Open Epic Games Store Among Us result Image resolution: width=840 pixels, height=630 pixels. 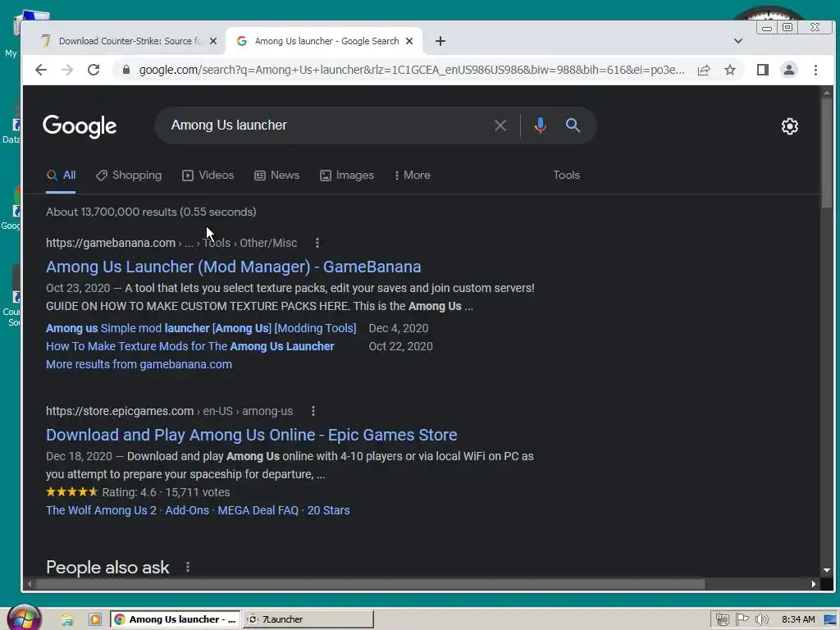pyautogui.click(x=251, y=435)
